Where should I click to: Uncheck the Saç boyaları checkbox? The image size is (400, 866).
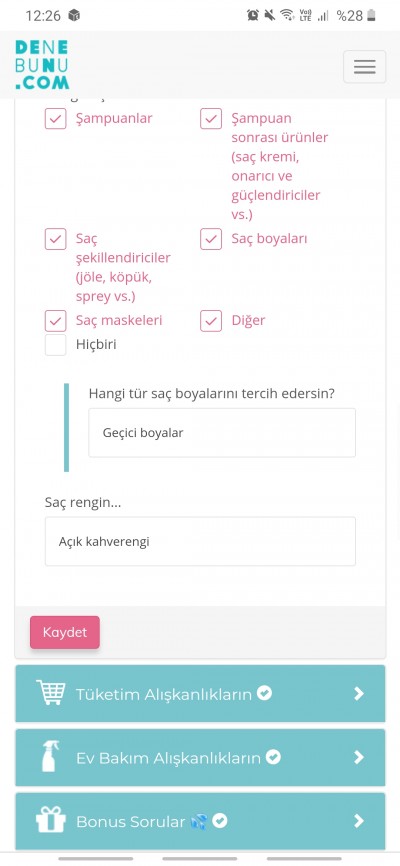210,239
